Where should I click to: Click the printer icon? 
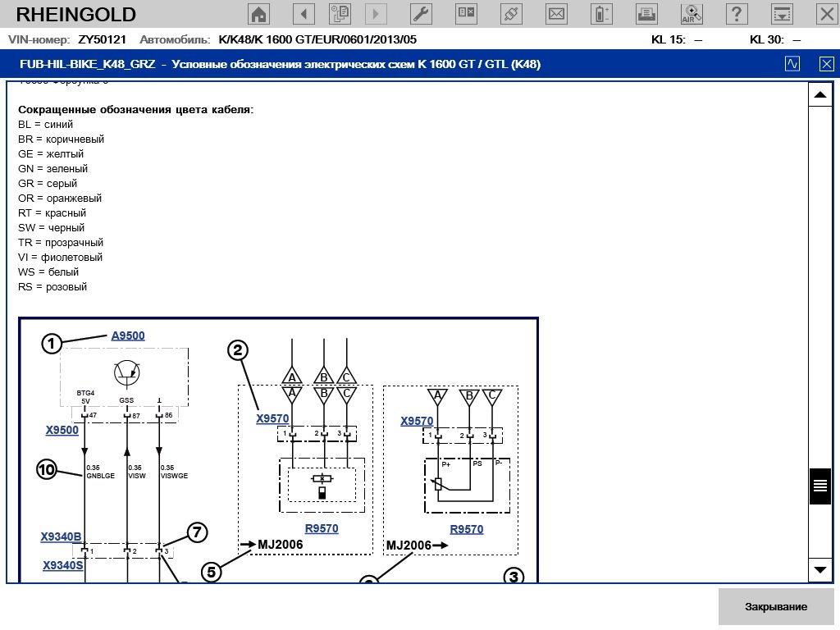[647, 14]
